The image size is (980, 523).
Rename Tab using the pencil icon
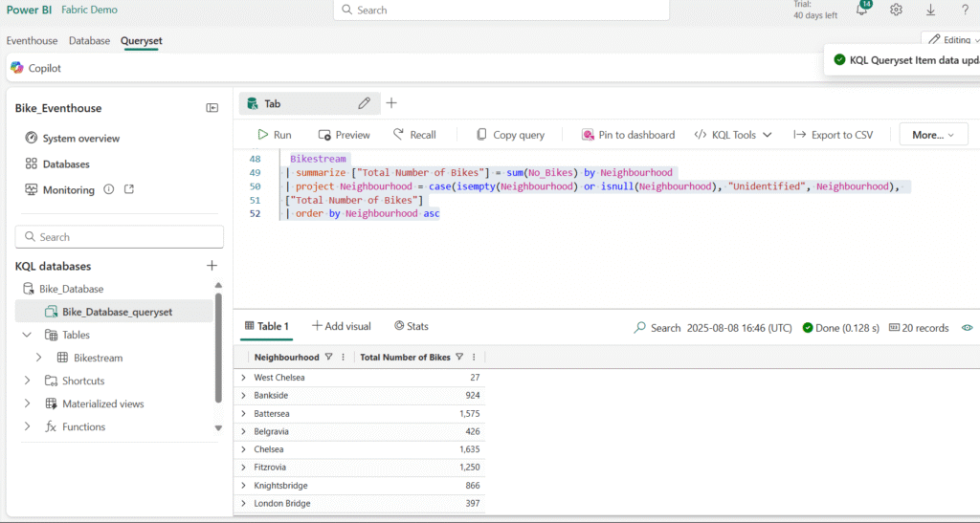pyautogui.click(x=364, y=103)
